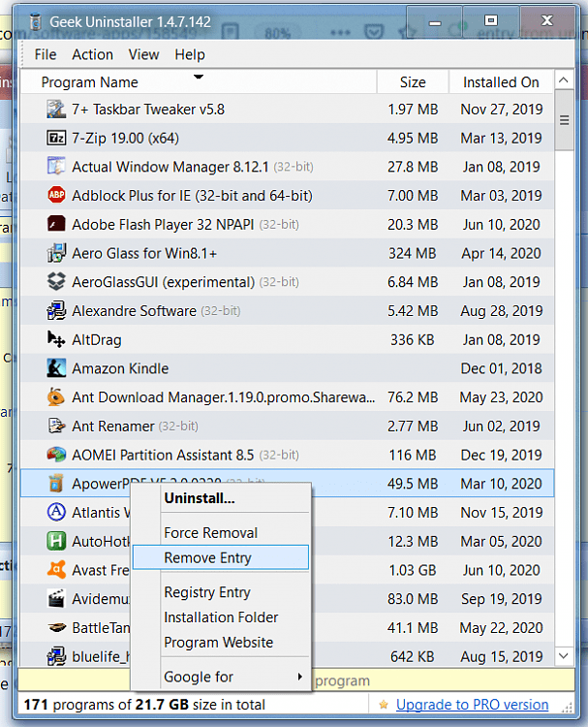Click Upgrade to PRO version link
This screenshot has width=588, height=727.
click(x=472, y=705)
